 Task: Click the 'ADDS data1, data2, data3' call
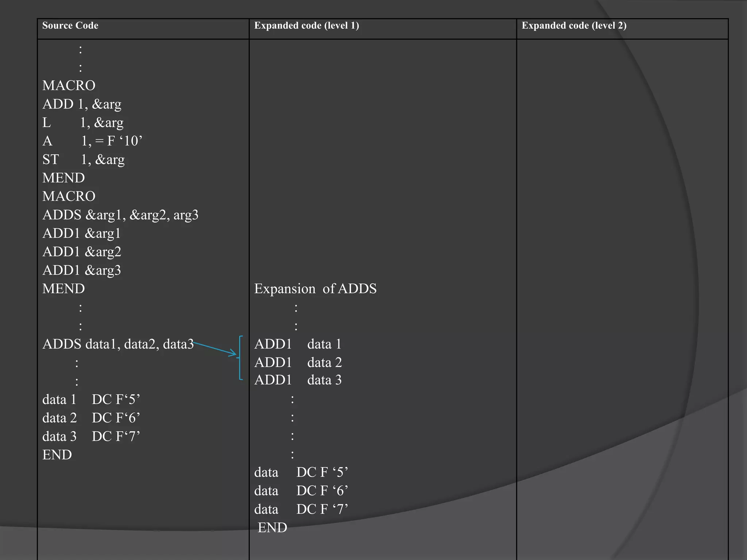pyautogui.click(x=118, y=344)
